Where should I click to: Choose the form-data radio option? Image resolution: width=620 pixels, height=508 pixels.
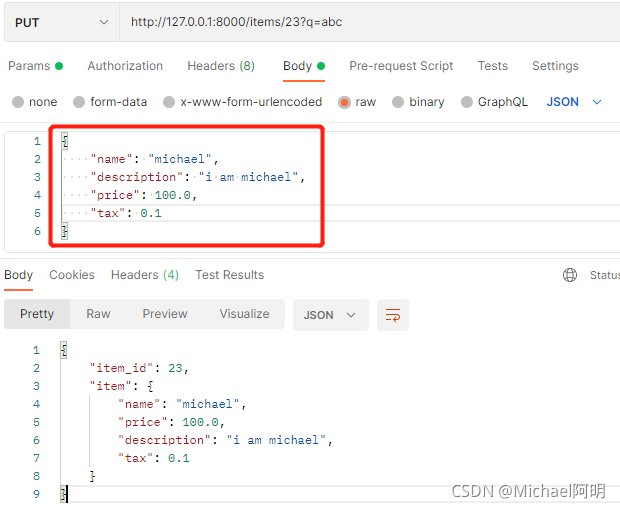[x=110, y=102]
